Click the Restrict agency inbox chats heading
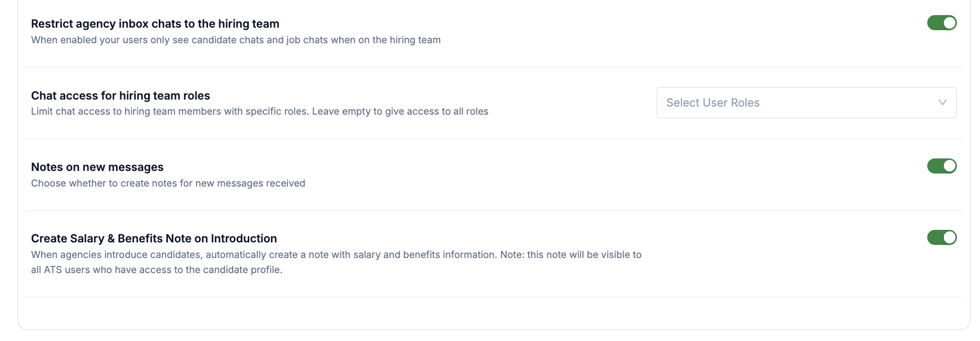Image resolution: width=980 pixels, height=341 pixels. [x=155, y=24]
